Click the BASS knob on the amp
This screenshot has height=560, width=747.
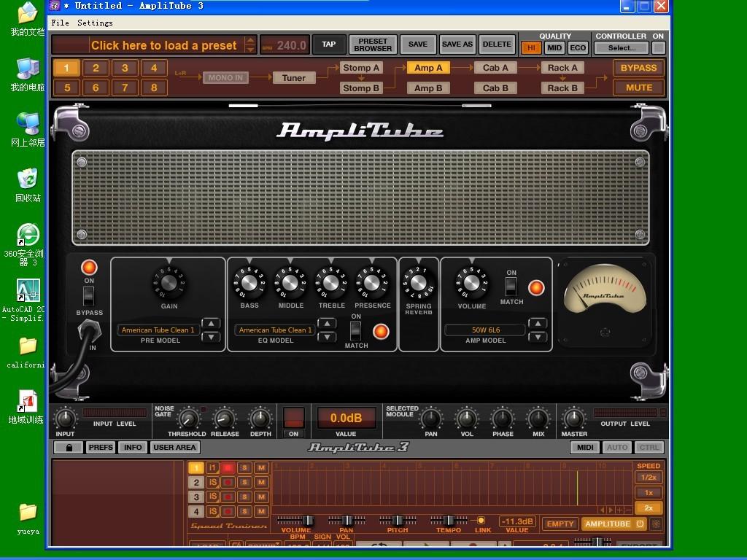tap(249, 283)
